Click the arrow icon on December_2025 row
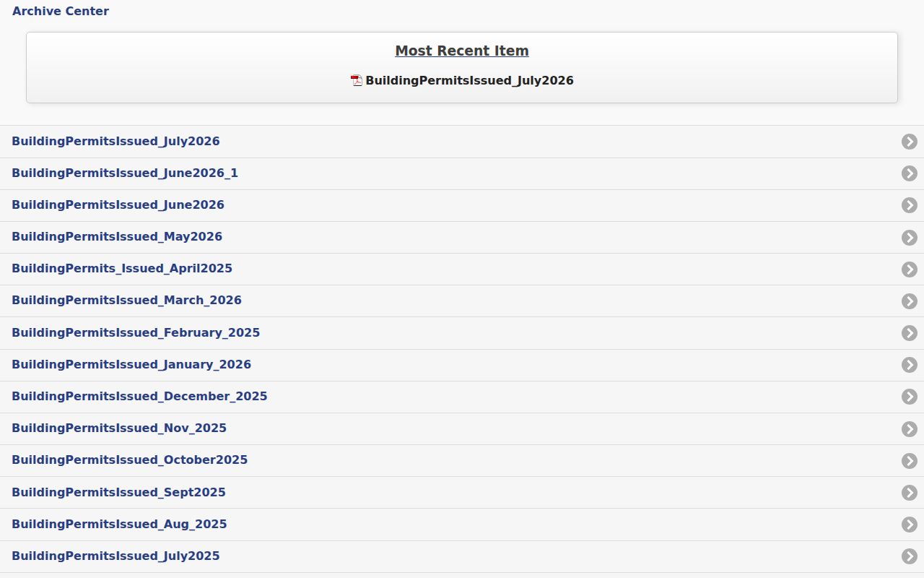 (910, 397)
